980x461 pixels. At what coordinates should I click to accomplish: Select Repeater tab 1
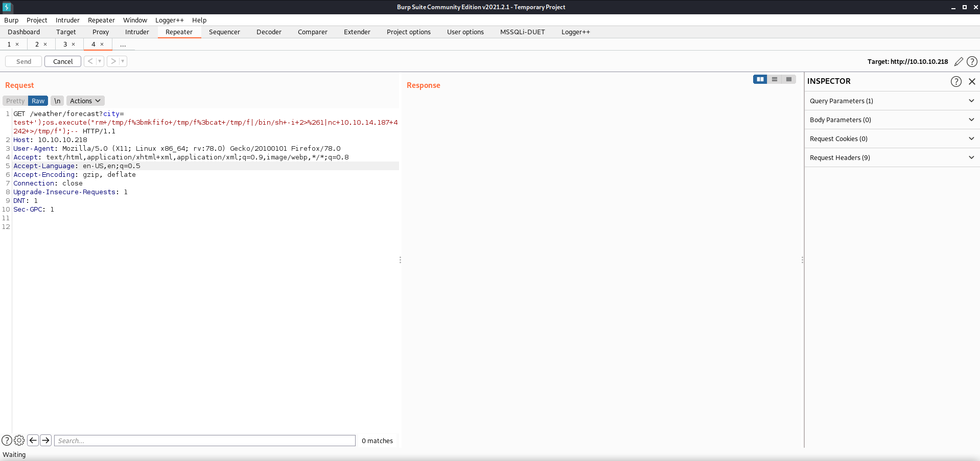[9, 44]
